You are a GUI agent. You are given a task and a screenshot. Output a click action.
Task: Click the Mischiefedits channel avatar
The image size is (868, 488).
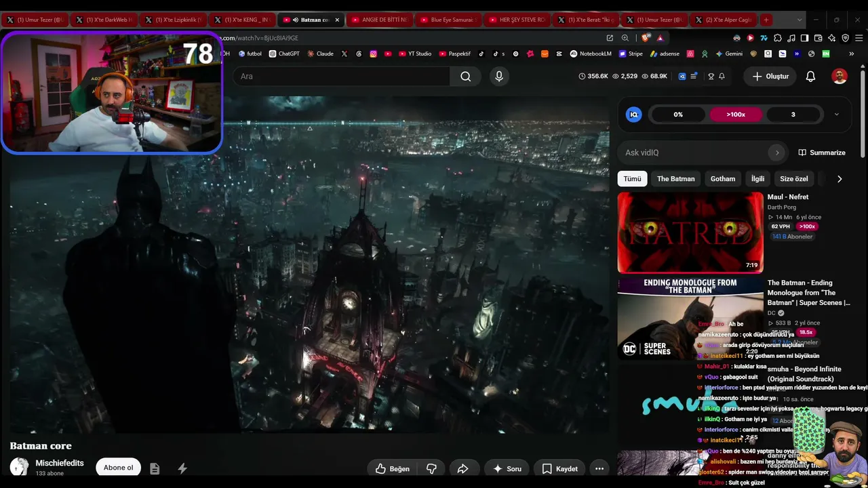point(19,467)
